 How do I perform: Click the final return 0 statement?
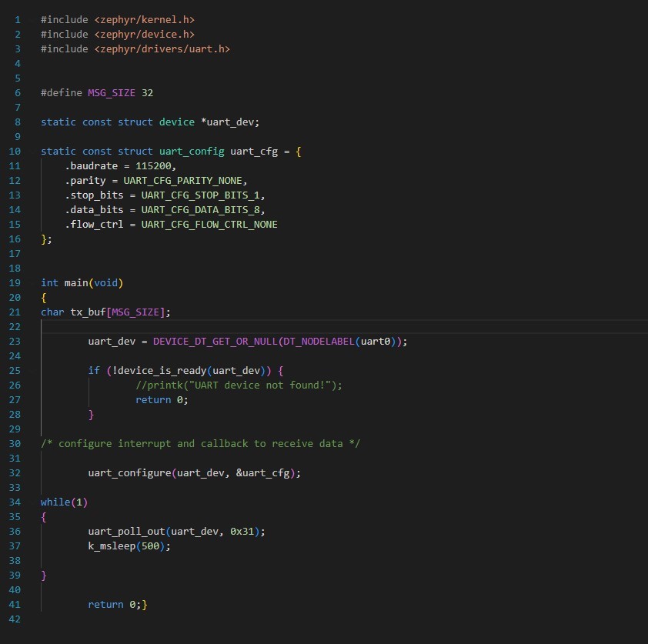click(x=115, y=605)
